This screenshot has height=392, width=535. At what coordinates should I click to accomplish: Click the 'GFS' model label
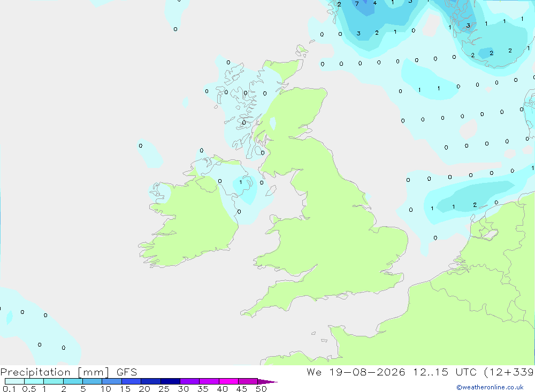pyautogui.click(x=127, y=372)
